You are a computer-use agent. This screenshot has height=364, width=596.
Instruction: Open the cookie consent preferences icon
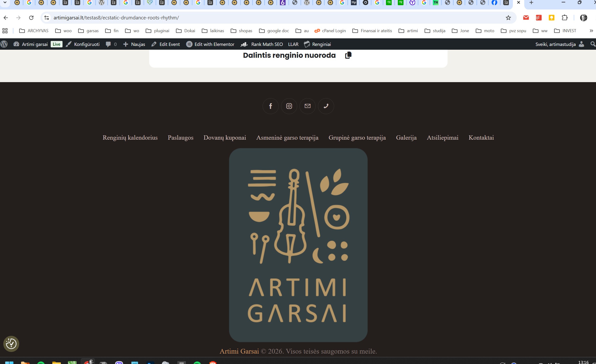point(11,343)
